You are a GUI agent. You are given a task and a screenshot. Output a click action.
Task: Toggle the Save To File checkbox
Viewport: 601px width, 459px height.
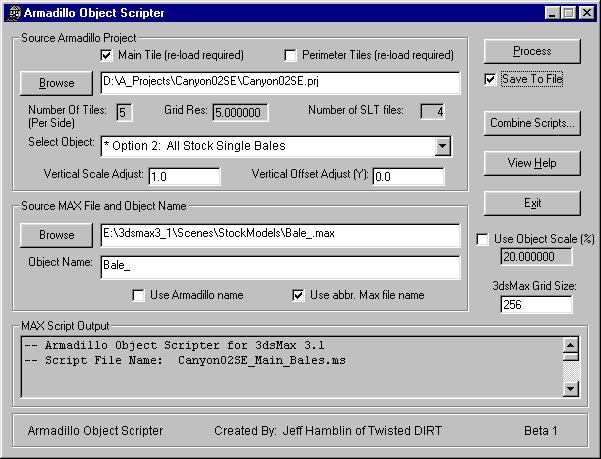(x=490, y=79)
